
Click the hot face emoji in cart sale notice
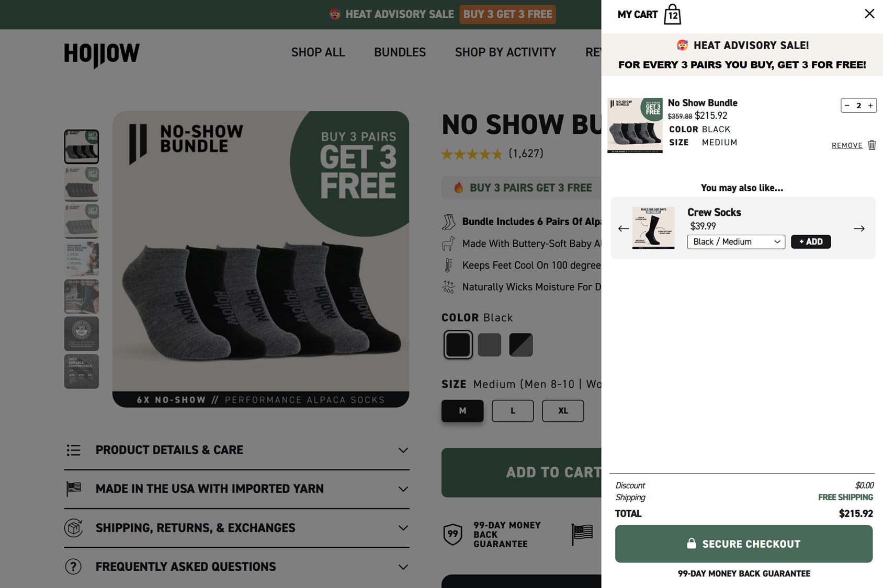point(683,45)
